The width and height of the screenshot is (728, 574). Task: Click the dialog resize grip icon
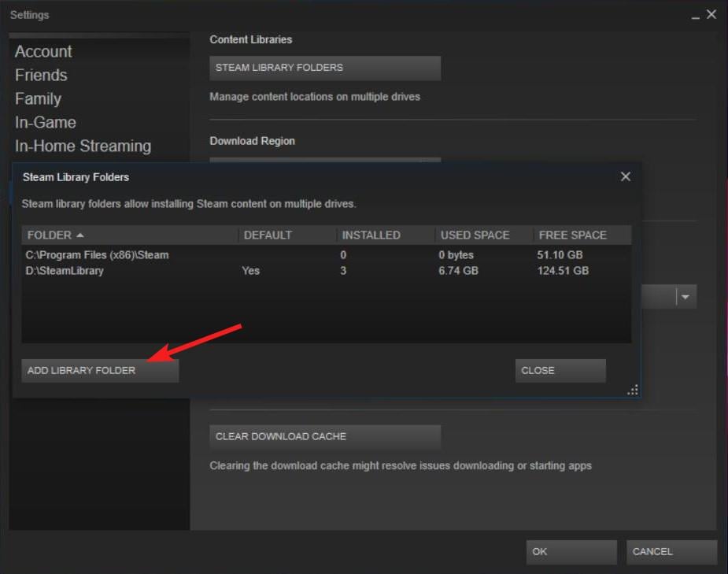pyautogui.click(x=632, y=390)
